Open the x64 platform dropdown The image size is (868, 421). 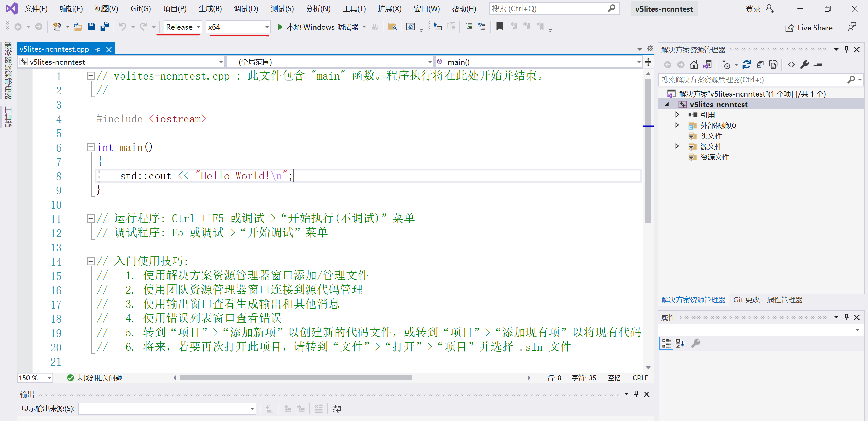(x=238, y=27)
